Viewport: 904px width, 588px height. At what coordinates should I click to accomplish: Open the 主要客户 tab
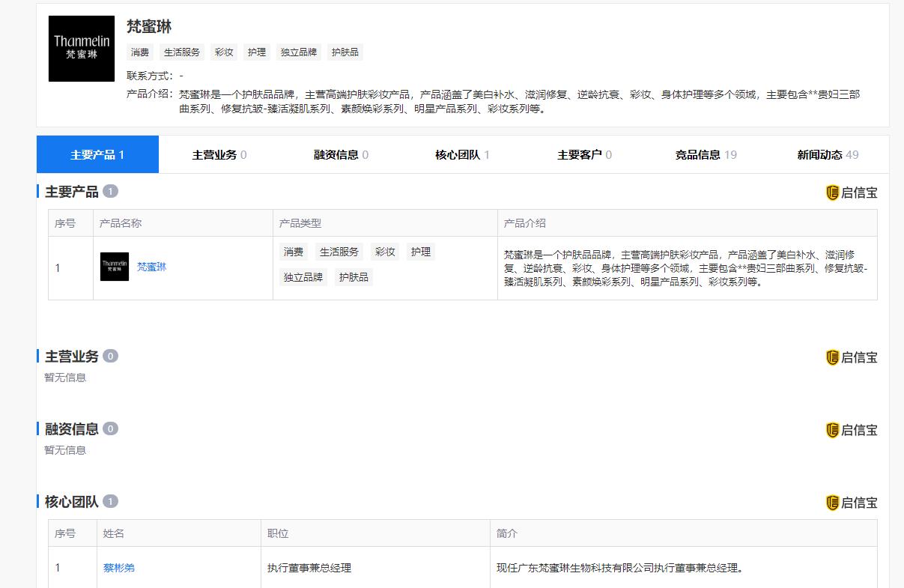click(x=584, y=154)
